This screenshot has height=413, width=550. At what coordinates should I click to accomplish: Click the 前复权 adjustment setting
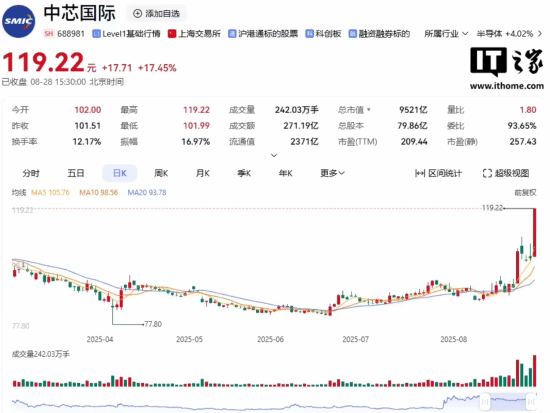(525, 193)
